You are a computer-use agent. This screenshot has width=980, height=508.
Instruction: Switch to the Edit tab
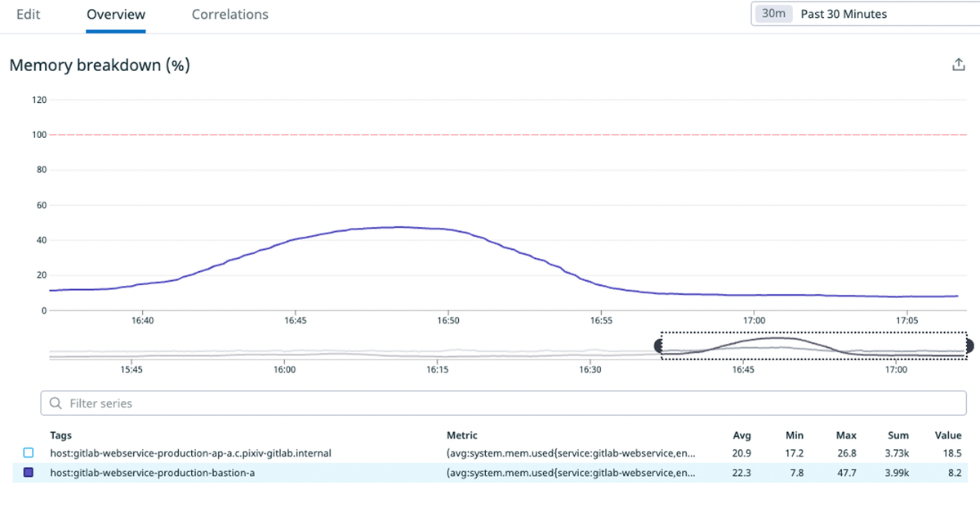(x=29, y=15)
